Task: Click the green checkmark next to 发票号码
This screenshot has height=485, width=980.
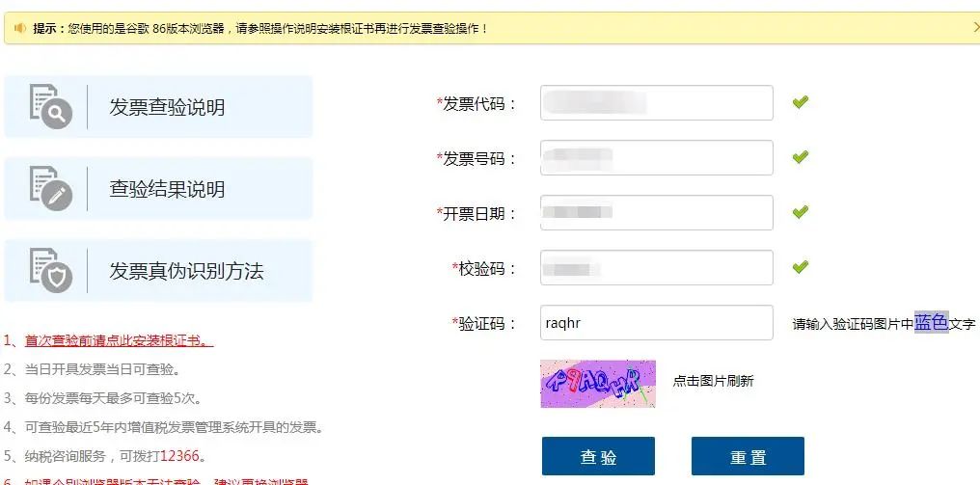Action: [800, 157]
